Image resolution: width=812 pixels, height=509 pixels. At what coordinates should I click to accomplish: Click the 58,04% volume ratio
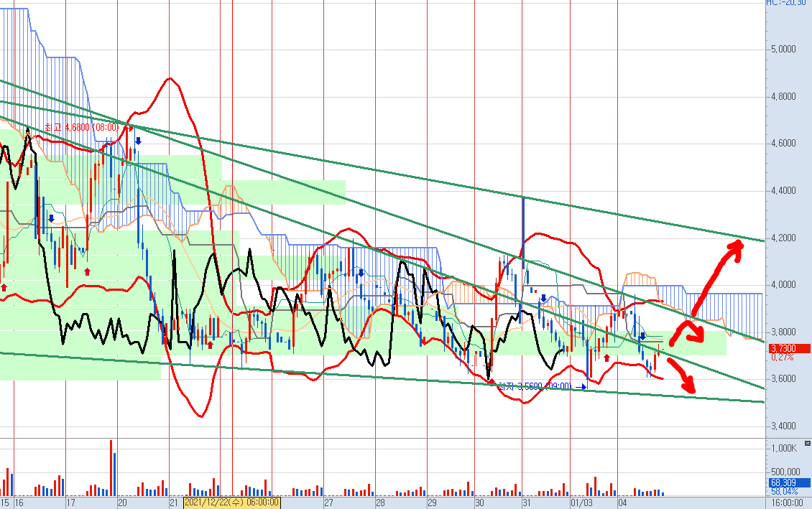coord(784,491)
